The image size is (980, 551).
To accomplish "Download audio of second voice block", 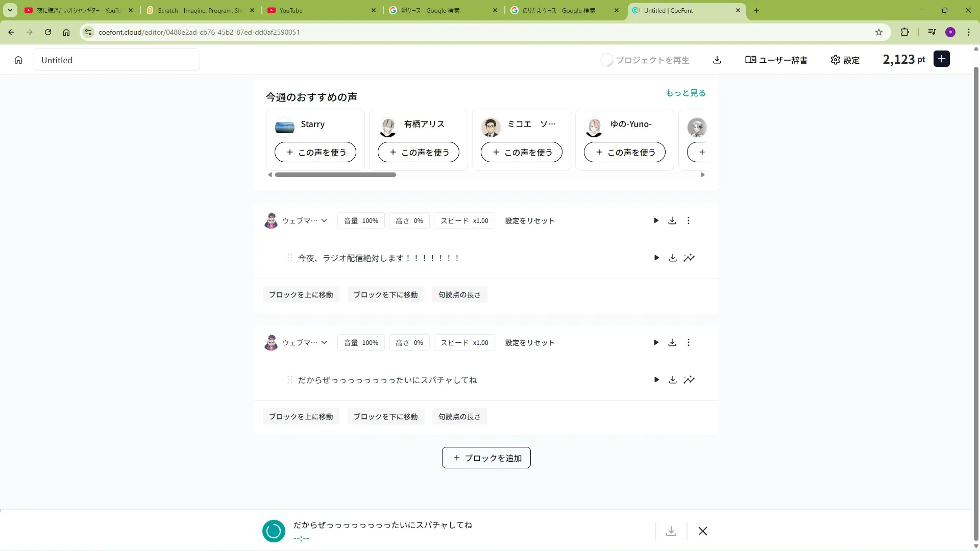I will [x=672, y=343].
